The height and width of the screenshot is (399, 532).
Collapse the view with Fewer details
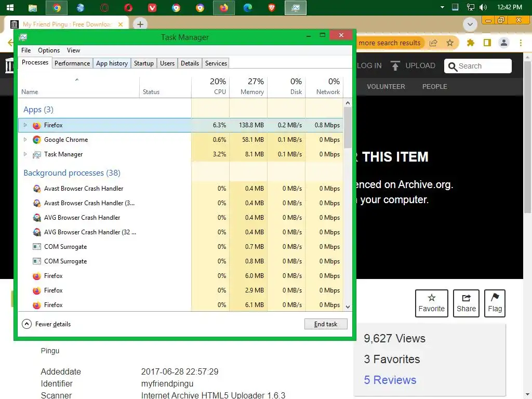point(46,324)
